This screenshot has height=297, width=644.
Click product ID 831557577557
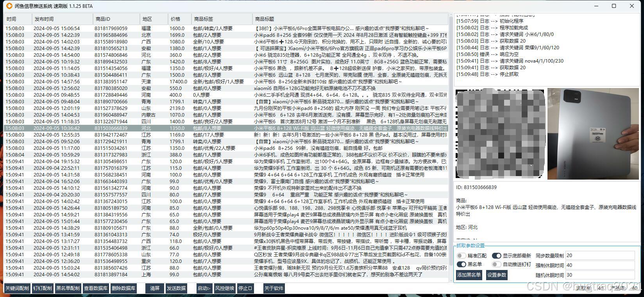111,195
